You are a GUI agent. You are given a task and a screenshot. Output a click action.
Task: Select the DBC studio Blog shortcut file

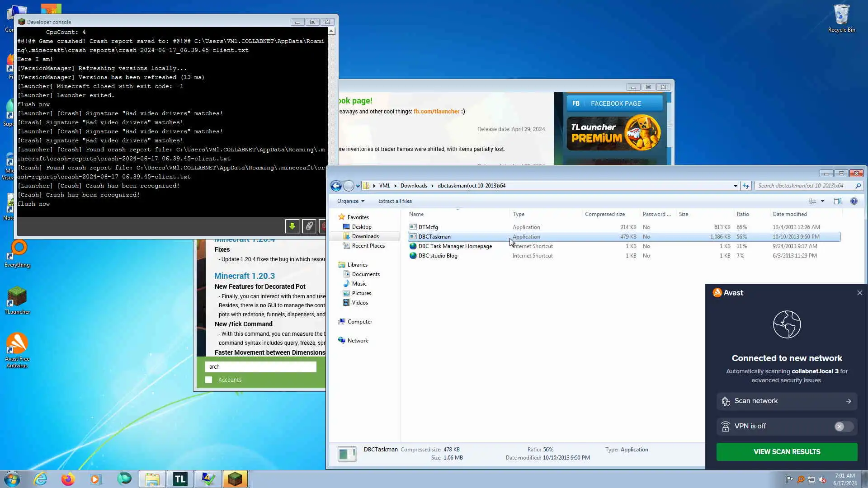coord(437,256)
